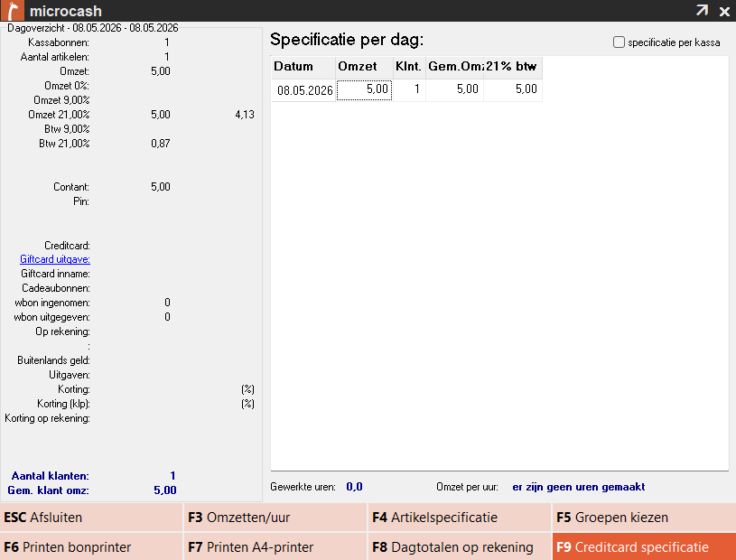Viewport: 736px width, 560px height.
Task: Click the Specificatie per dag heading
Action: coord(347,40)
